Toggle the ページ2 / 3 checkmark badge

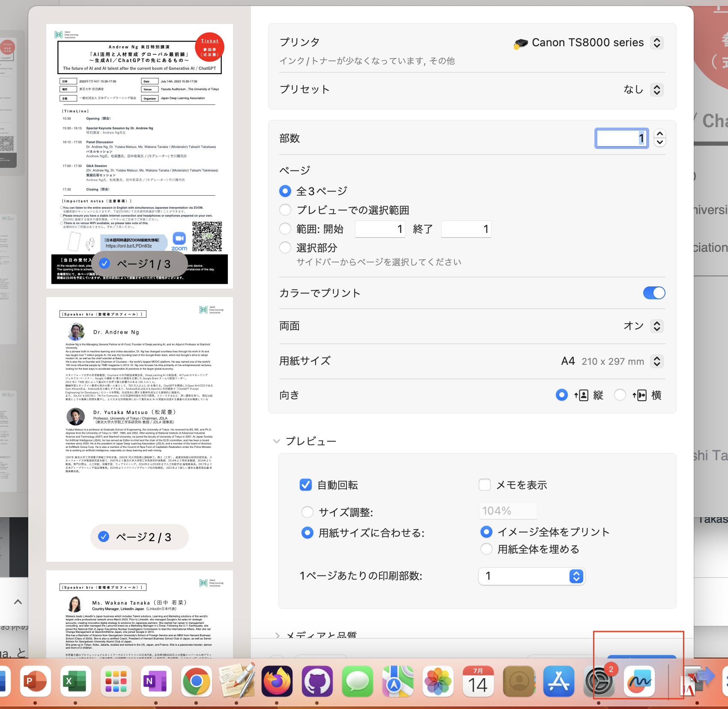[x=104, y=536]
